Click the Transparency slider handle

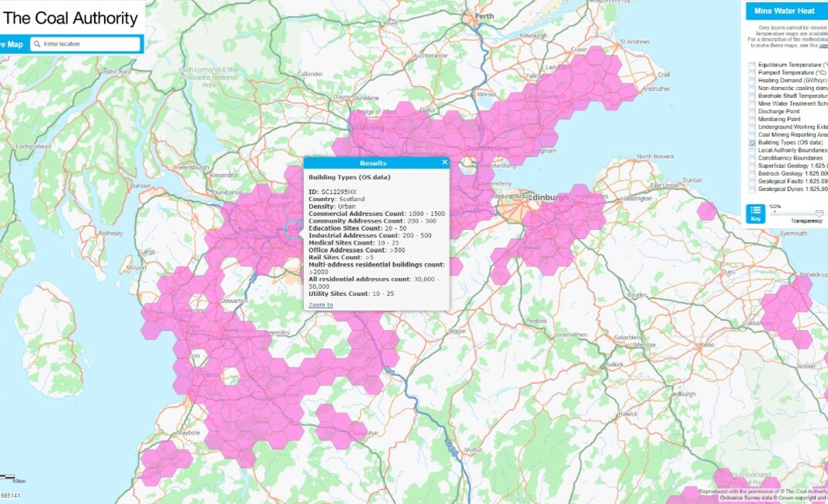(x=819, y=213)
